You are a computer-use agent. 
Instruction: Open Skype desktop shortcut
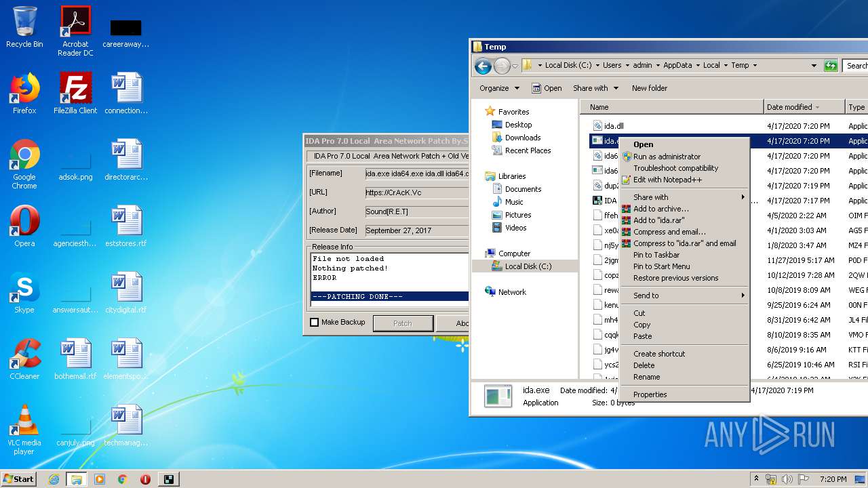(24, 293)
